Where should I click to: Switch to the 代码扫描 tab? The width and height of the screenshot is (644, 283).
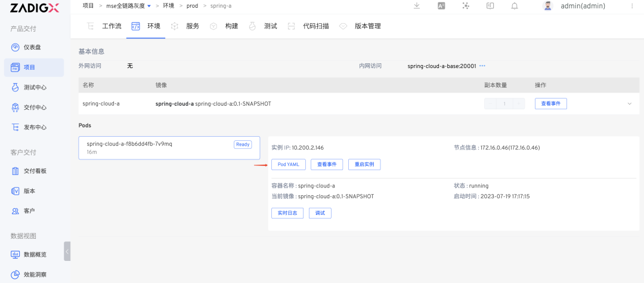coord(309,26)
